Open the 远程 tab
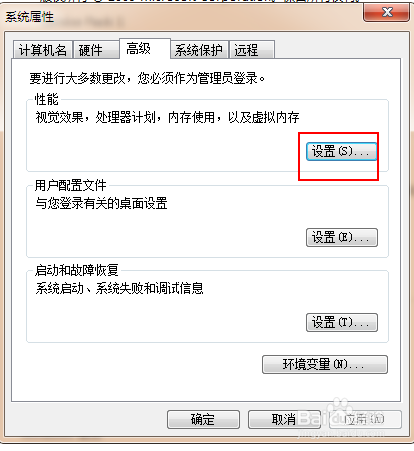This screenshot has height=451, width=414. click(x=252, y=50)
